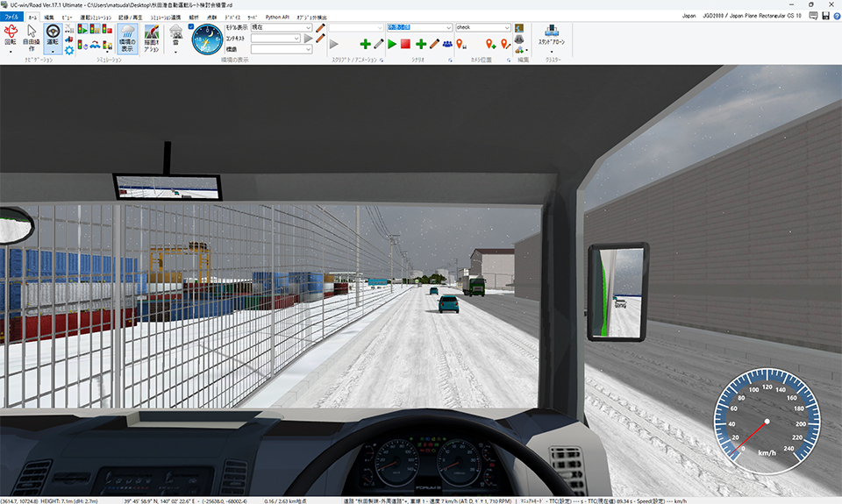Click the save disk icon in title area
The height and width of the screenshot is (504, 842).
pyautogui.click(x=826, y=16)
